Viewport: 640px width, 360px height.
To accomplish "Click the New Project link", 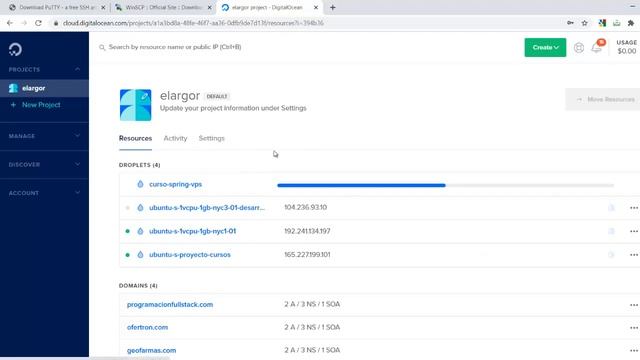I will [x=41, y=105].
